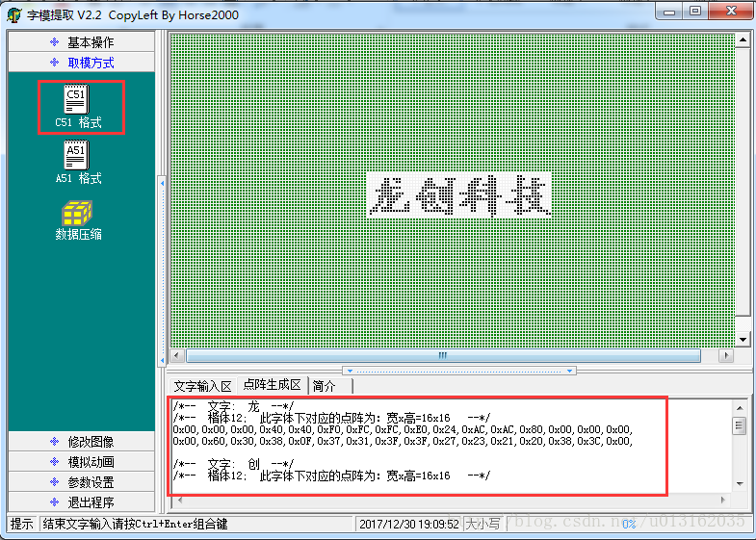756x540 pixels.
Task: Click the '/*-- 文字: 创 --*/' line
Action: [x=233, y=464]
